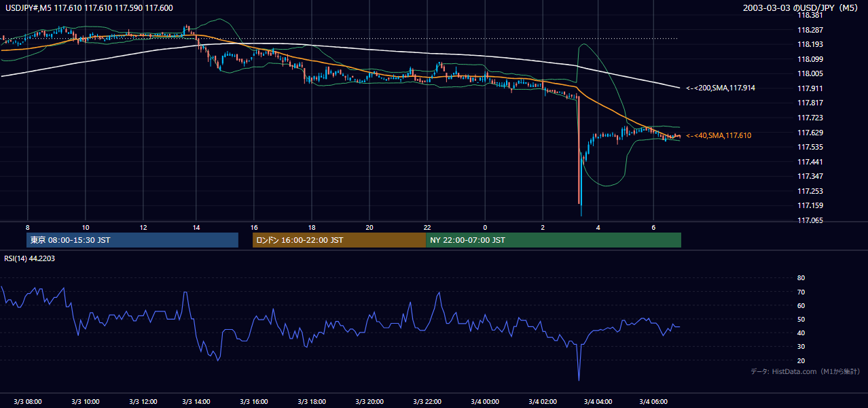Click the 3/4 02:00 time label
The image size is (868, 408).
click(542, 402)
